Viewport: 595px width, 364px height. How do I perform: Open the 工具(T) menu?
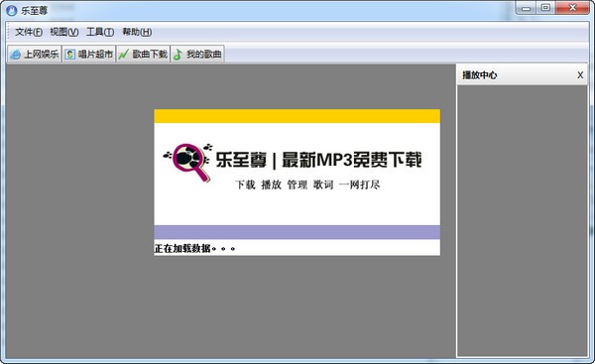click(100, 32)
